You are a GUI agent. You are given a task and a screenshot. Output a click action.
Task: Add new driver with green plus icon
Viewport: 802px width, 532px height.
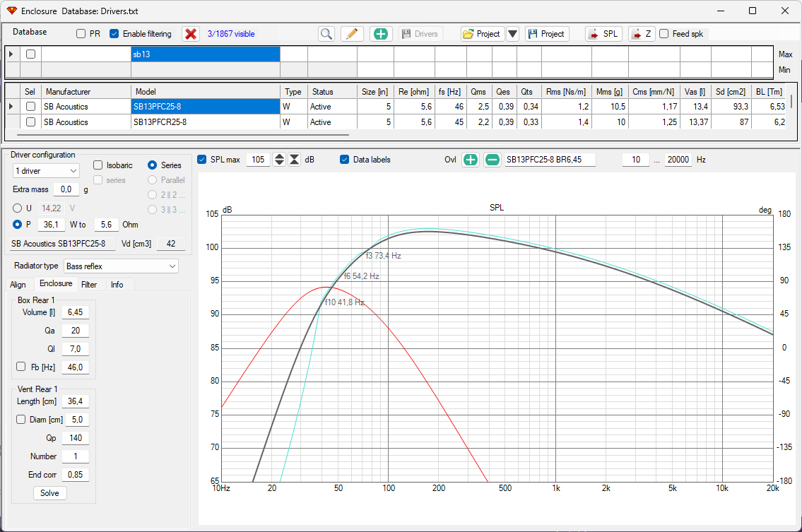point(381,34)
